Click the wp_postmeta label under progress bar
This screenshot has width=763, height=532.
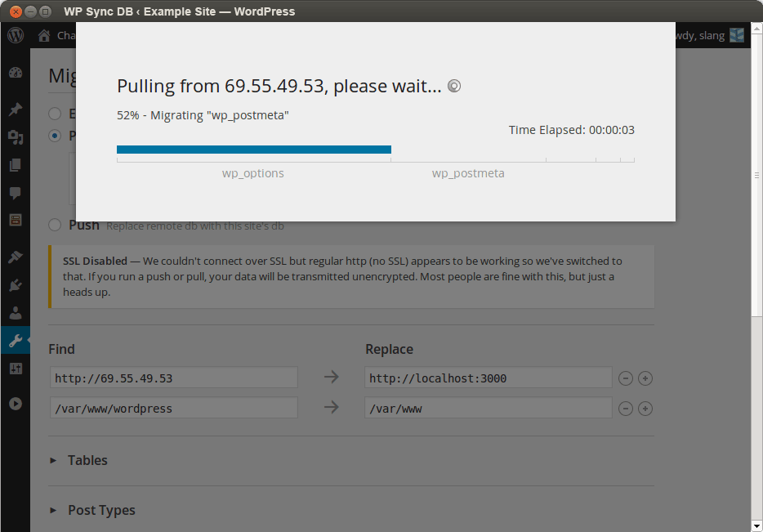468,173
